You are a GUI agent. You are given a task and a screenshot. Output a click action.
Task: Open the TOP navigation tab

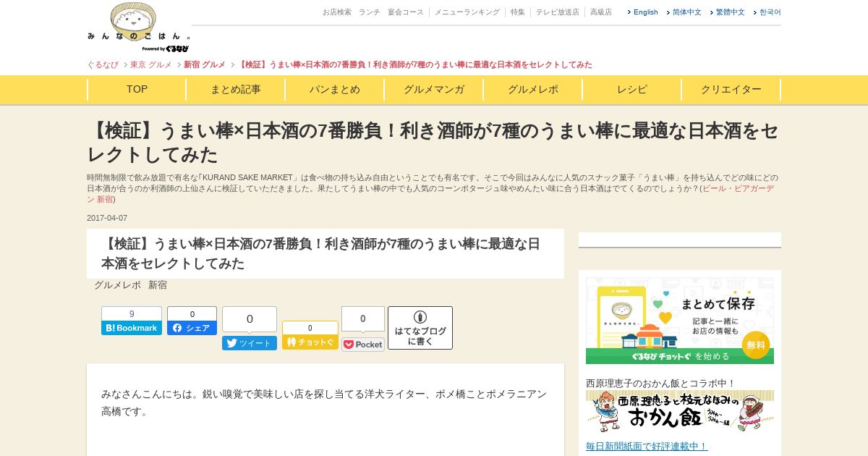point(137,90)
